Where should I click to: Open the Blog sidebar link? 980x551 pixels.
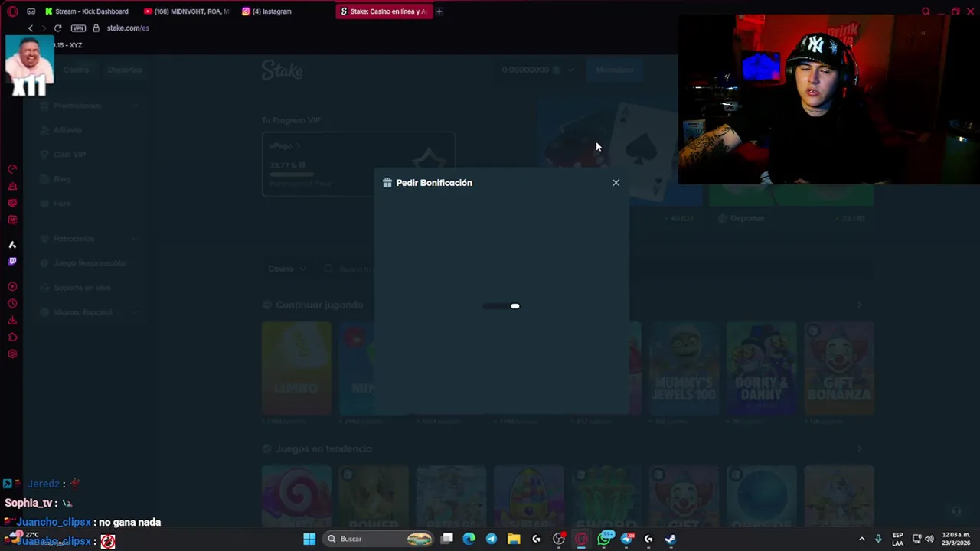[62, 179]
